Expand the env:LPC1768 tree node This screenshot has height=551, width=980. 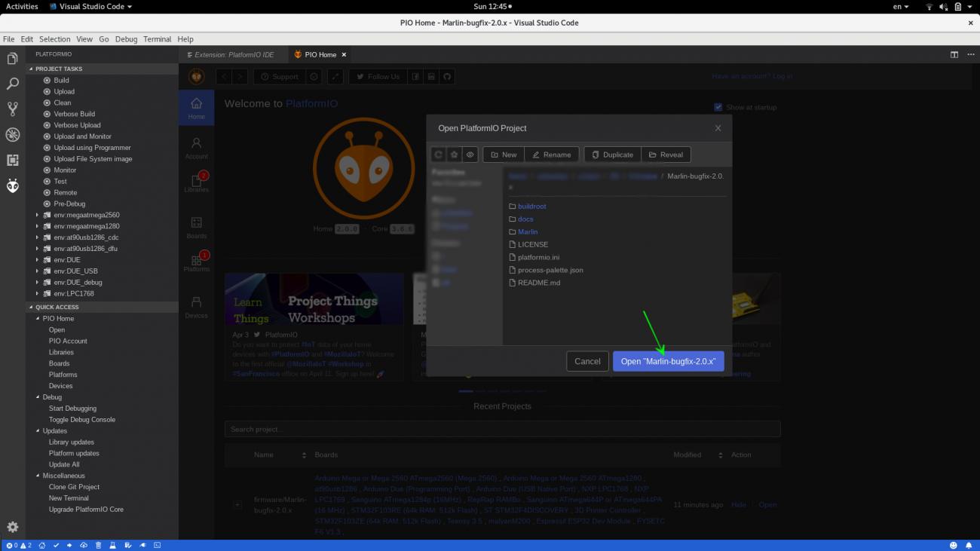pos(37,293)
